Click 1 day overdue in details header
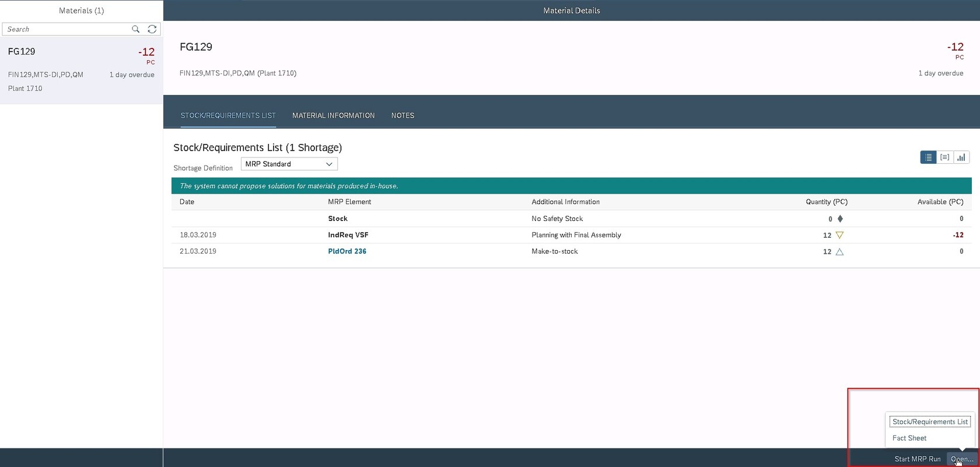The image size is (980, 467). point(941,73)
